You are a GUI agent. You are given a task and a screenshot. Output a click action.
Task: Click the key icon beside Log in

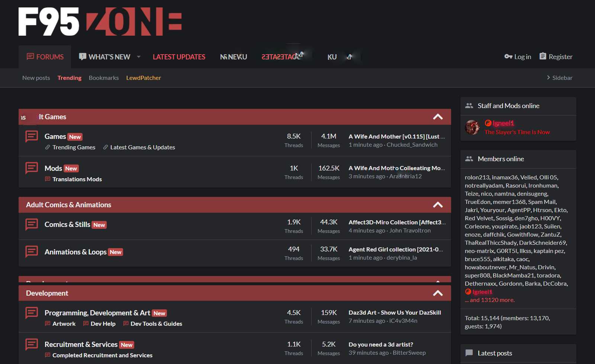pos(508,56)
